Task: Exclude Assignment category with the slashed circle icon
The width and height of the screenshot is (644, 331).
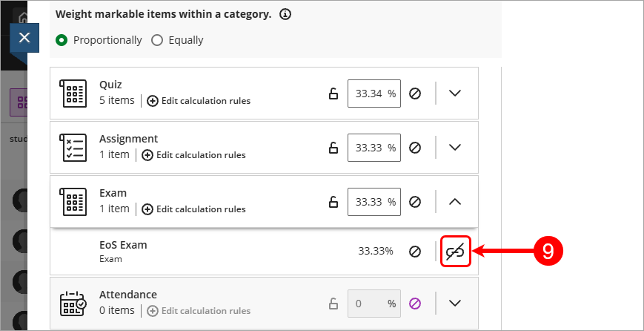Action: coord(415,148)
